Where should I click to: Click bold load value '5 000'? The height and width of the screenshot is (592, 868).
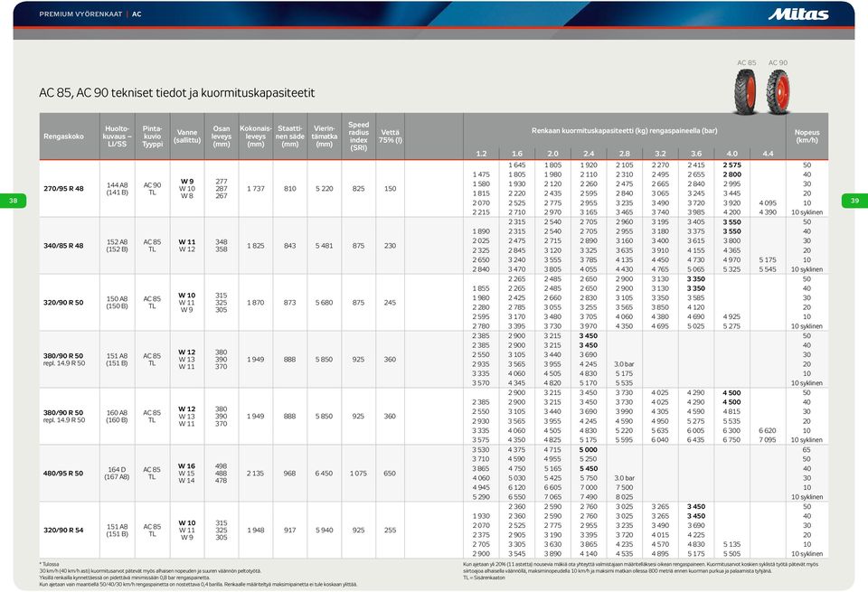(x=589, y=450)
